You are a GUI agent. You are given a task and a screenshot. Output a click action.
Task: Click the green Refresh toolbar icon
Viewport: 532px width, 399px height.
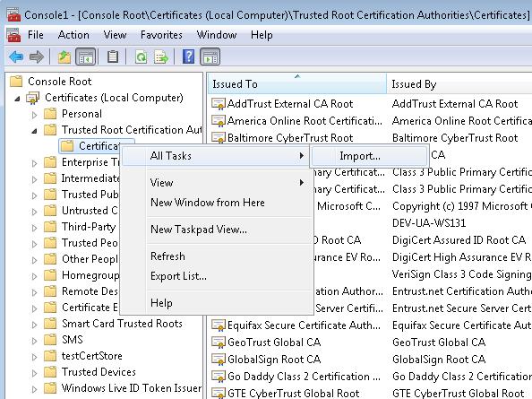click(142, 56)
